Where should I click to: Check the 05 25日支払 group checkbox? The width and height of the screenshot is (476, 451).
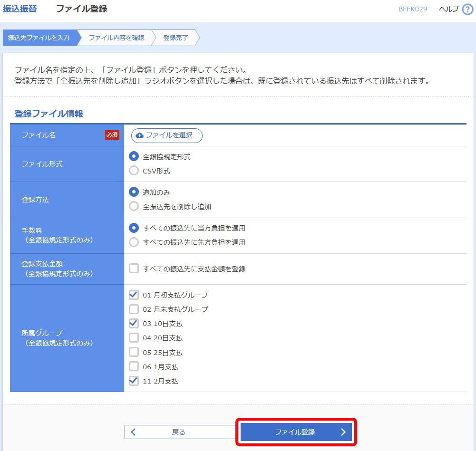click(134, 353)
